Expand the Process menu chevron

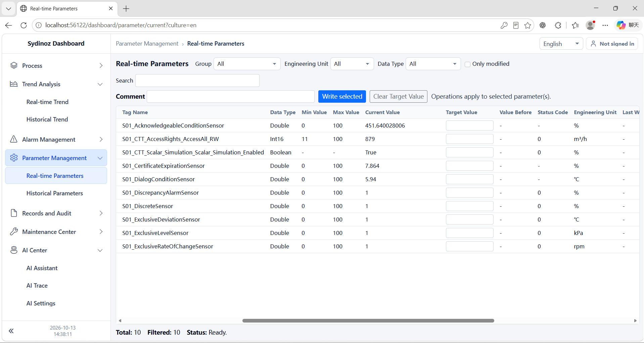click(101, 65)
